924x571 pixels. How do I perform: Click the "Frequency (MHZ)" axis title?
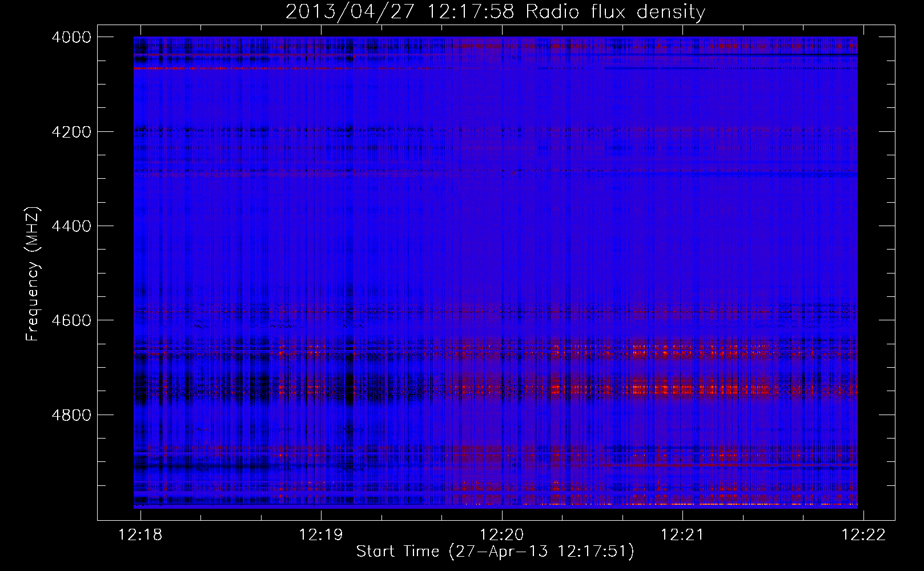coord(33,274)
